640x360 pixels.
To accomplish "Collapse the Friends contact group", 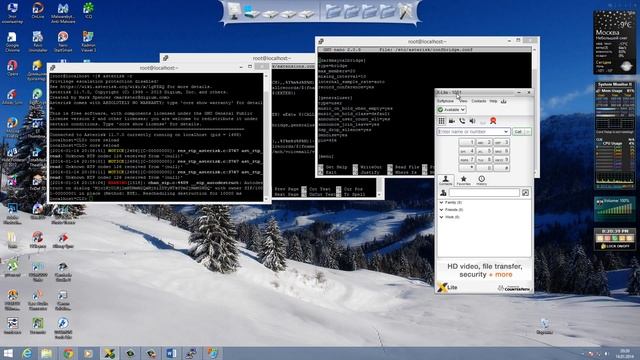I will tap(441, 210).
